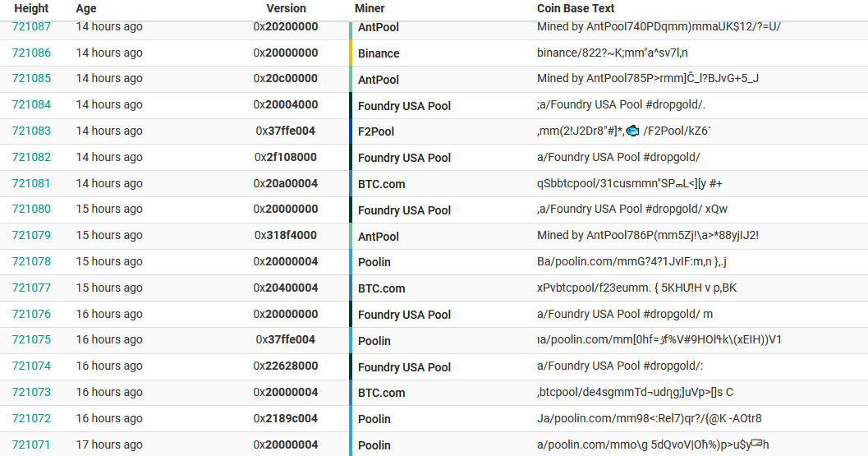Select Foundry USA Pool in row 721074
868x456 pixels.
[404, 366]
